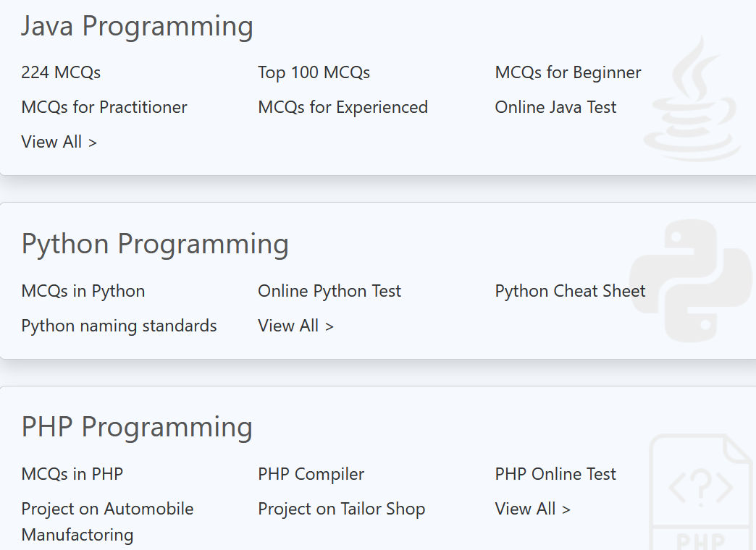Viewport: 756px width, 550px height.
Task: Click View All under PHP Programming
Action: pos(533,509)
